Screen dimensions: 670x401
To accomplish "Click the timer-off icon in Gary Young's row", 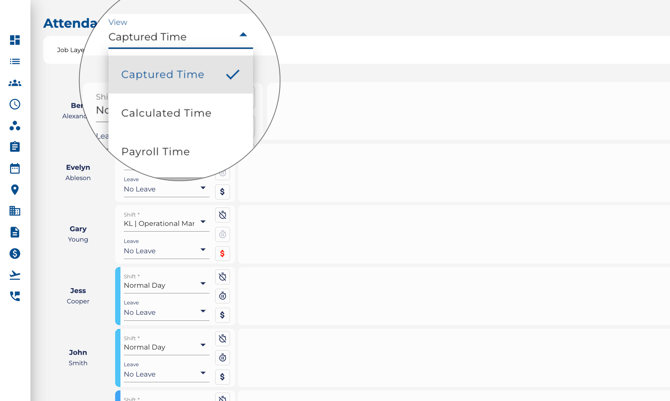I will click(x=222, y=215).
